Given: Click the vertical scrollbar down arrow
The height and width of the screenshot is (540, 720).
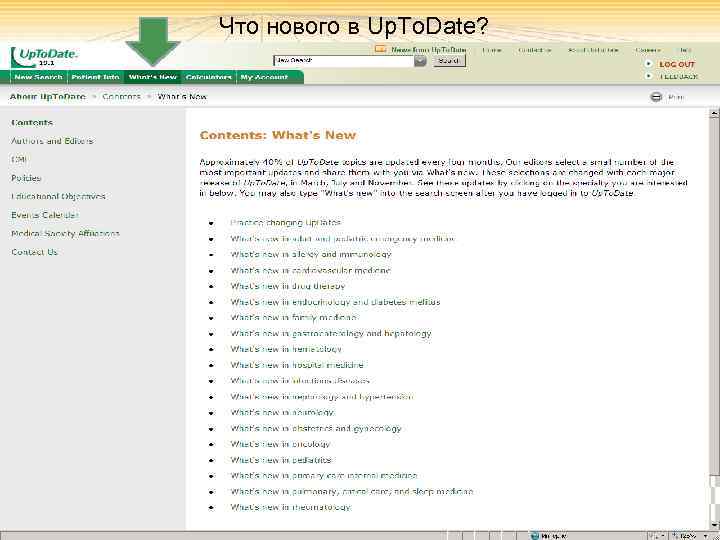Looking at the screenshot, I should [714, 525].
